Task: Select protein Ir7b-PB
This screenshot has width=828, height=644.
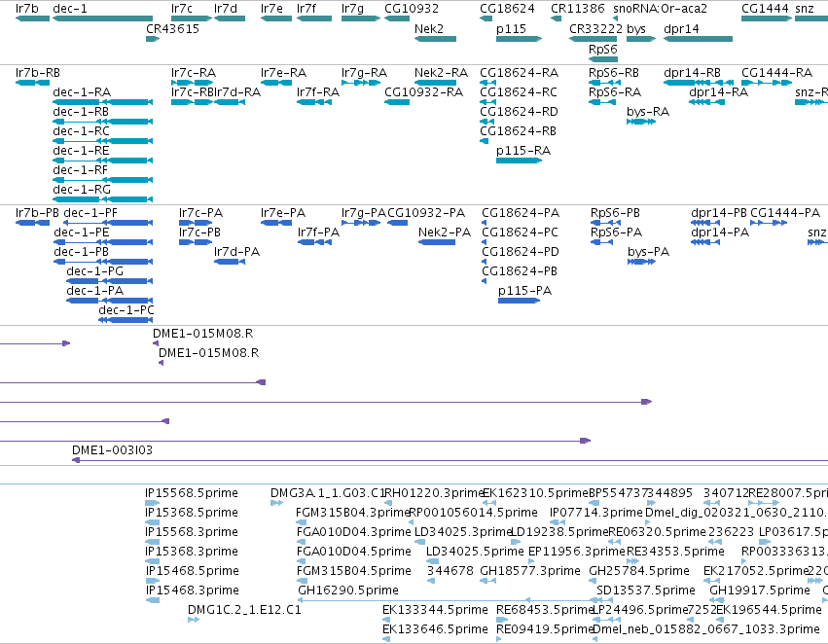Action: [32, 223]
